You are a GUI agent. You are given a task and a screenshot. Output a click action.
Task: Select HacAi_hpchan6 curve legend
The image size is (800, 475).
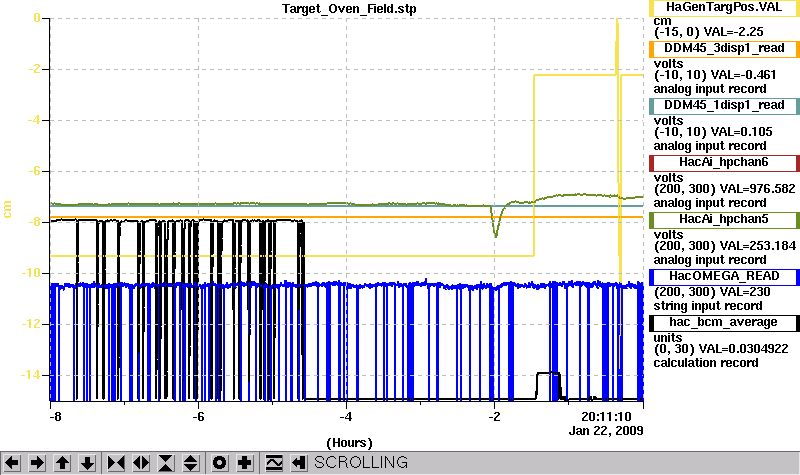pos(724,163)
